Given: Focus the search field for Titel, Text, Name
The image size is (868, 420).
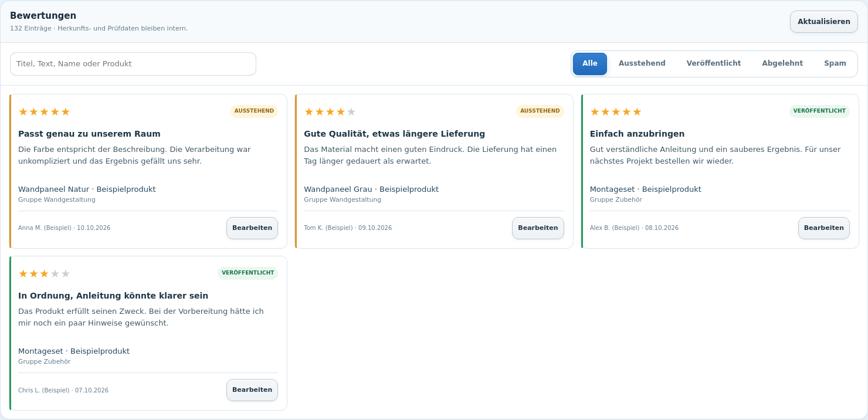Looking at the screenshot, I should [133, 64].
